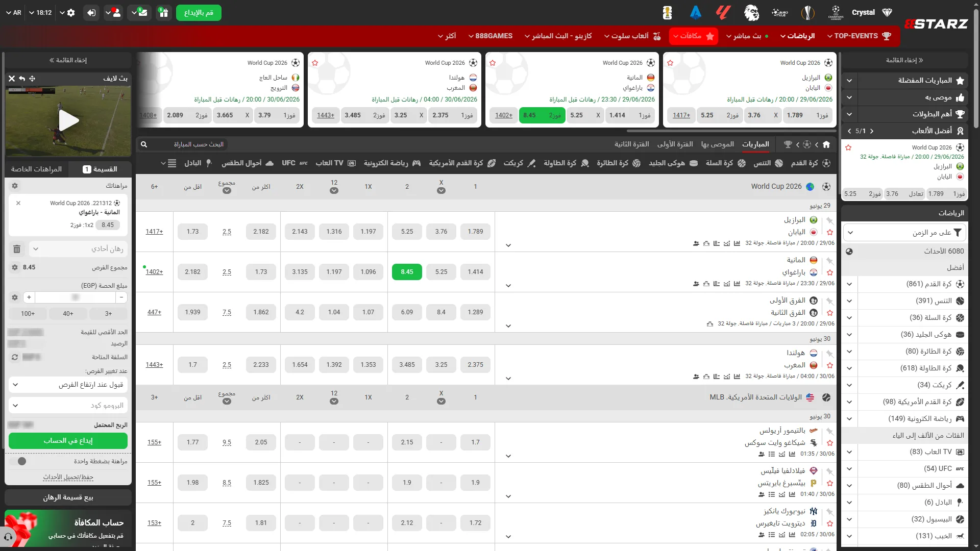Click the Champions League logo
Image resolution: width=980 pixels, height=551 pixels.
click(x=836, y=13)
